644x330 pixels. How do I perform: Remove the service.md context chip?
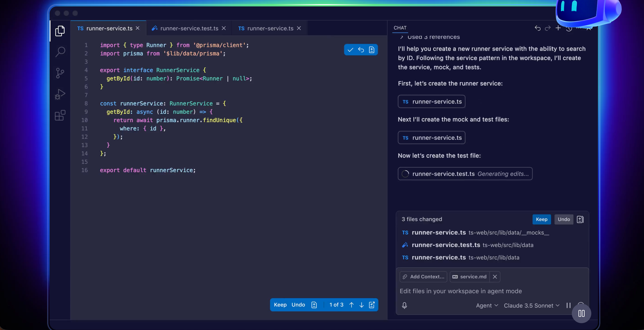tap(495, 276)
